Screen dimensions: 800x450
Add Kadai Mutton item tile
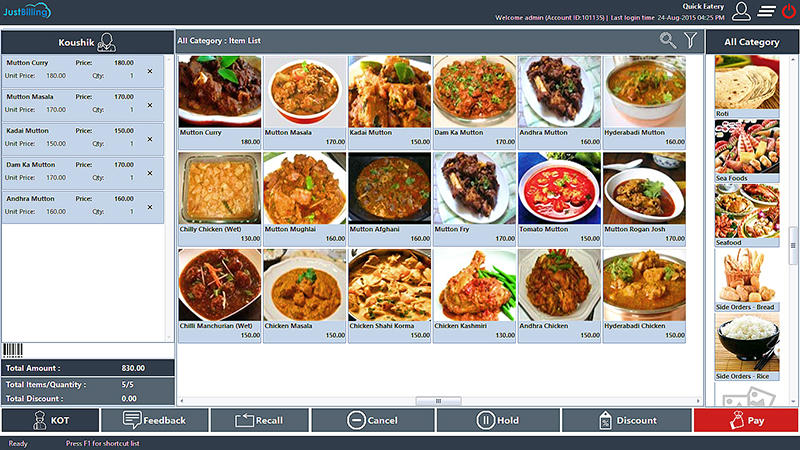[390, 102]
